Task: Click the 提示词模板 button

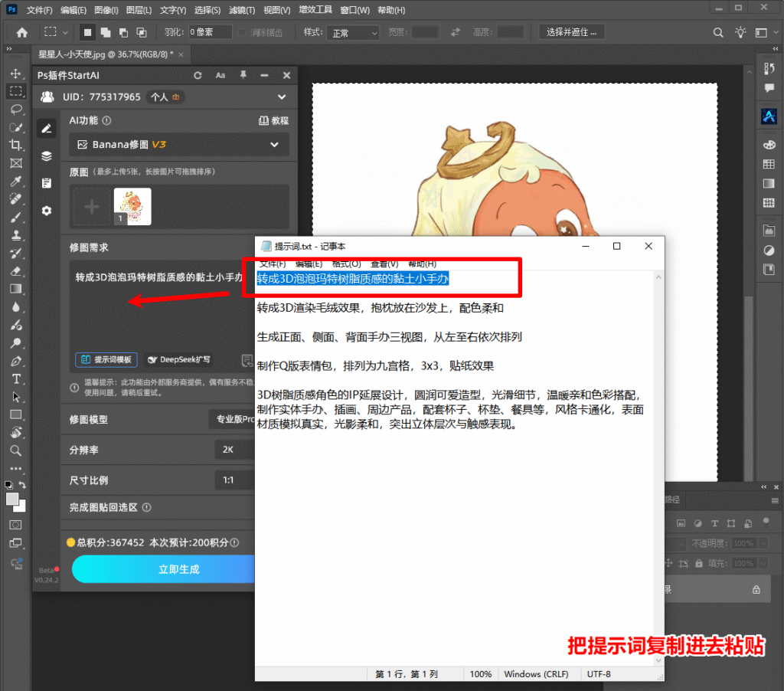Action: [106, 360]
